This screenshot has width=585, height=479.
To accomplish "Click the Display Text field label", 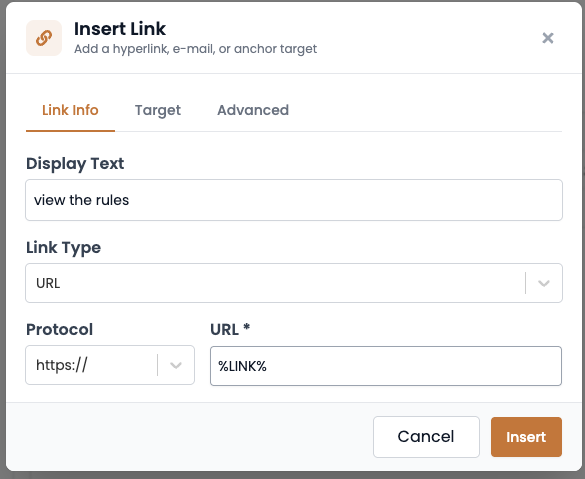I will pyautogui.click(x=75, y=164).
